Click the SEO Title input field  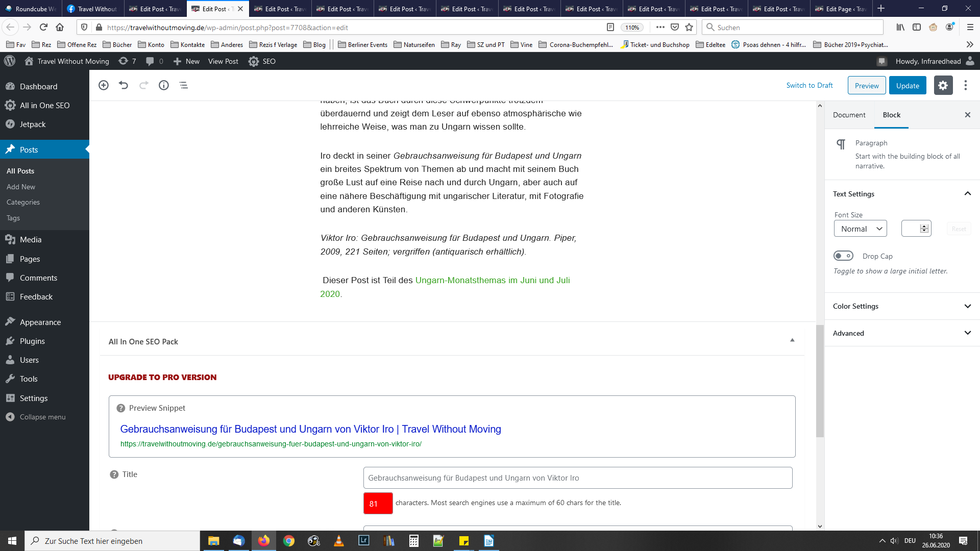point(577,478)
